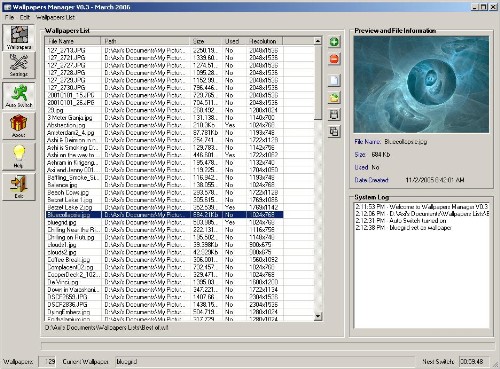Click the list scrollbar down arrow
Image resolution: width=500 pixels, height=369 pixels.
318,316
